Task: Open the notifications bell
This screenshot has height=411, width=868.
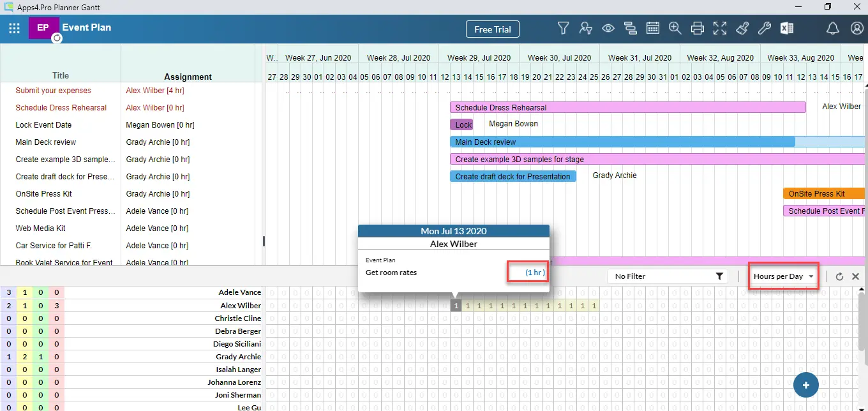Action: [x=833, y=28]
